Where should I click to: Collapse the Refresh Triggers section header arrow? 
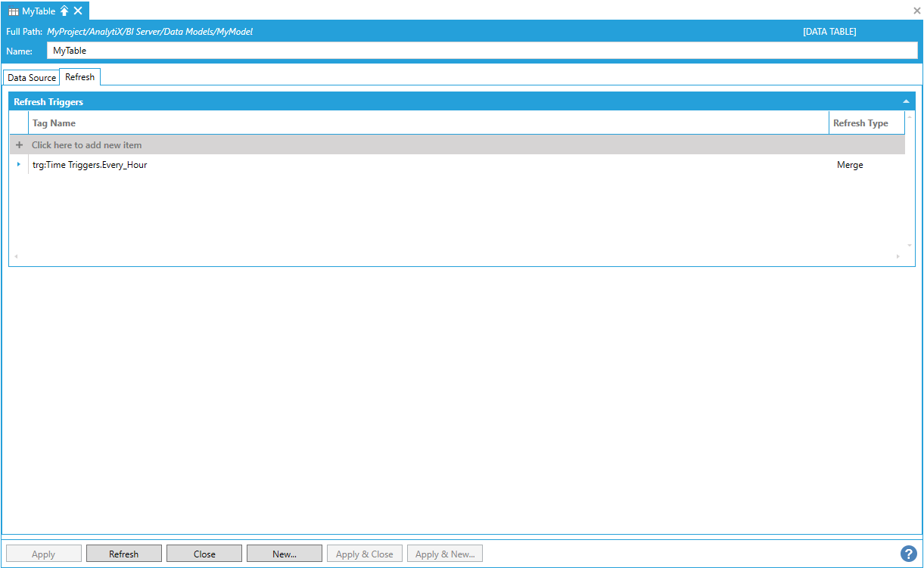tap(906, 101)
